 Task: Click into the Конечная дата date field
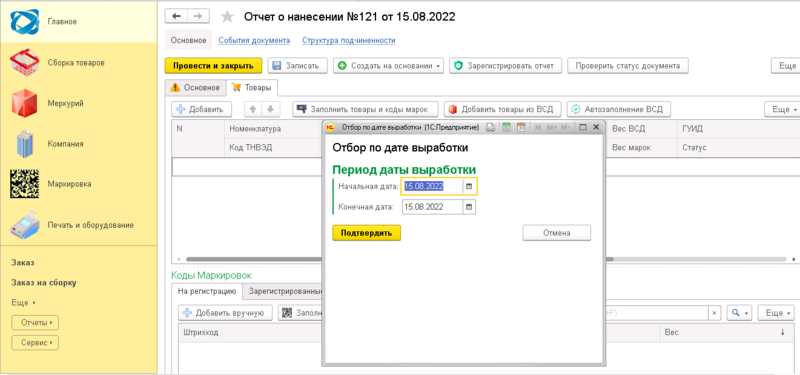[433, 207]
